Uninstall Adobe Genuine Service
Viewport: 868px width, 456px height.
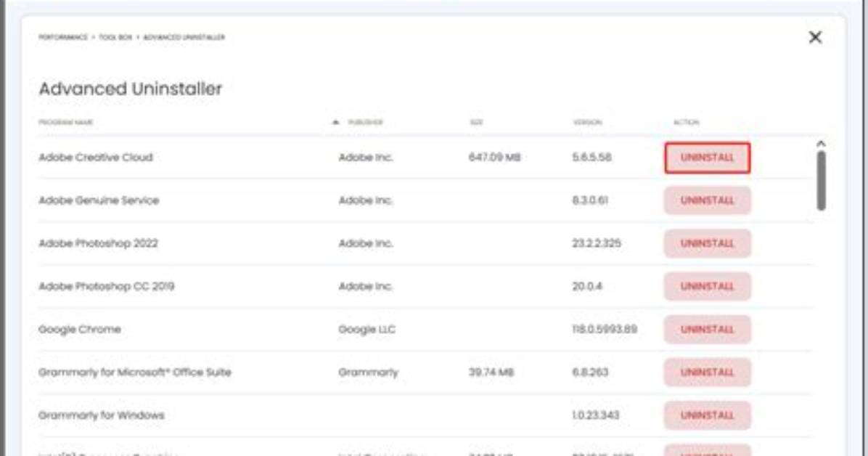click(x=708, y=200)
